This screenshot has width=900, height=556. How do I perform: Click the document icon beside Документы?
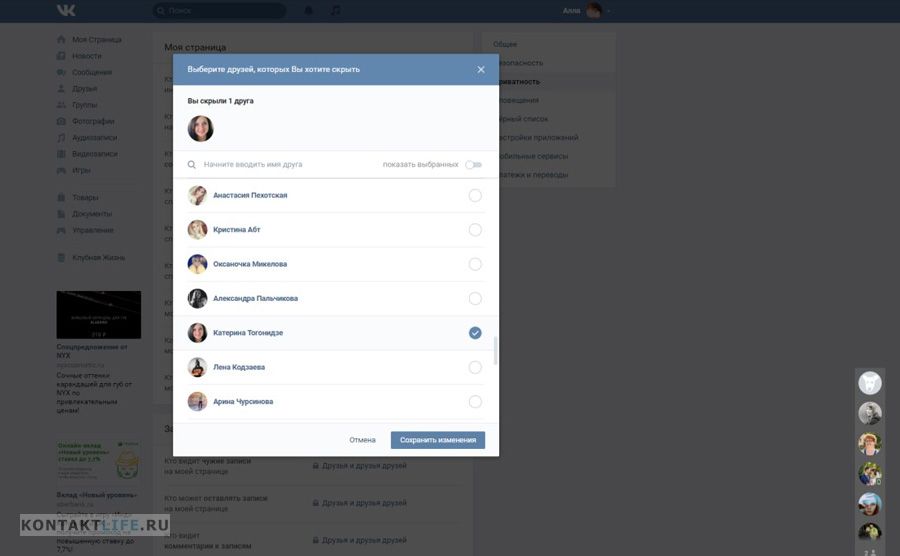coord(61,213)
